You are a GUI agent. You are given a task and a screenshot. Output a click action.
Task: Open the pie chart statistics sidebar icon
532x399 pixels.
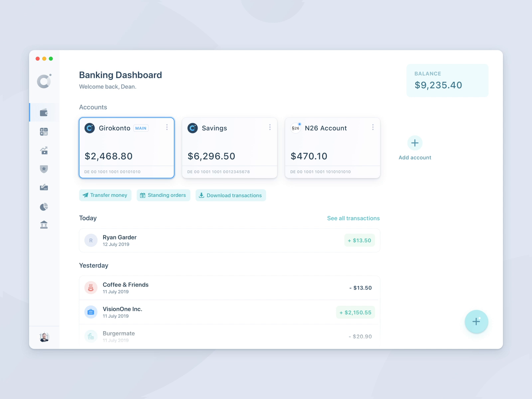44,206
